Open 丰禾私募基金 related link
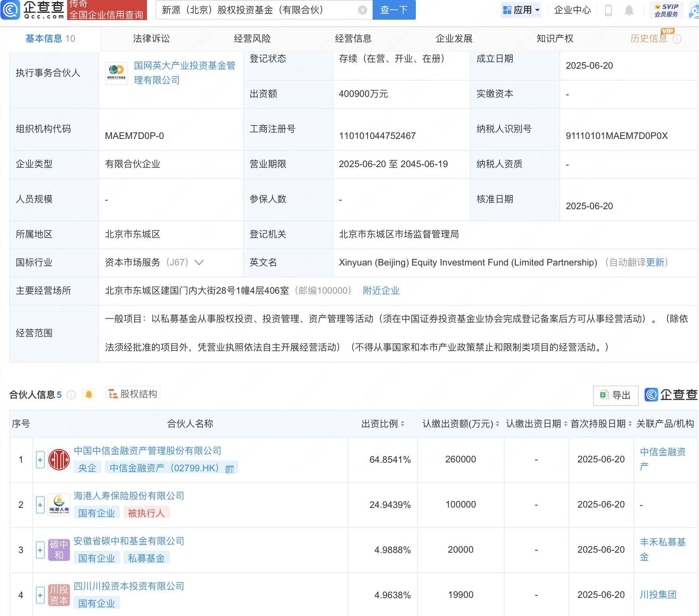 [x=663, y=549]
